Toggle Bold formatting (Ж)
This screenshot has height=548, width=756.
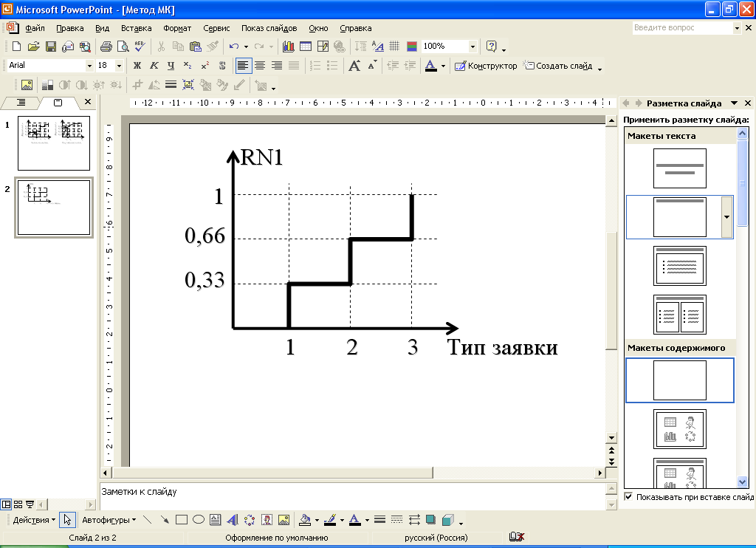[137, 66]
